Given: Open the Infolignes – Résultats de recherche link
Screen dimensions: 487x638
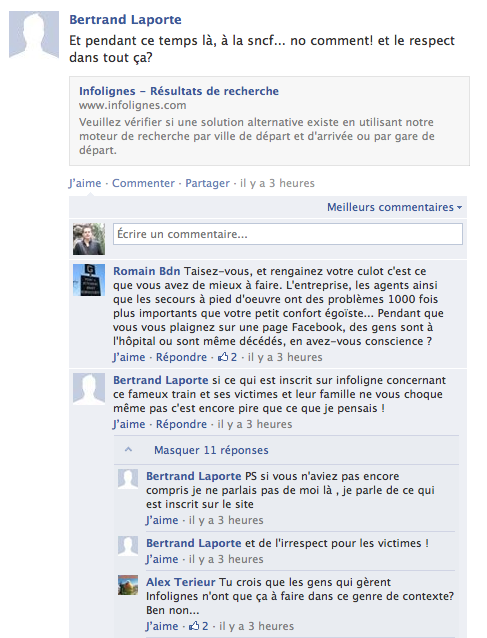Looking at the screenshot, I should point(179,91).
